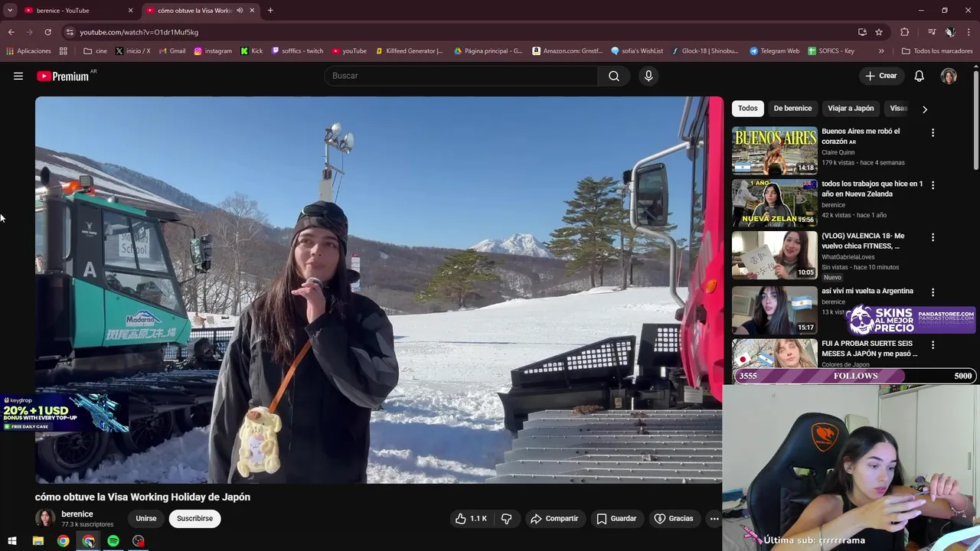Open sofffics - twitch bookmark

(297, 51)
